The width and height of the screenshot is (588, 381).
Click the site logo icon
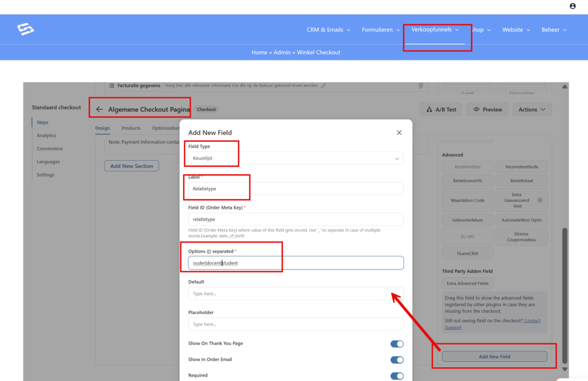click(25, 29)
